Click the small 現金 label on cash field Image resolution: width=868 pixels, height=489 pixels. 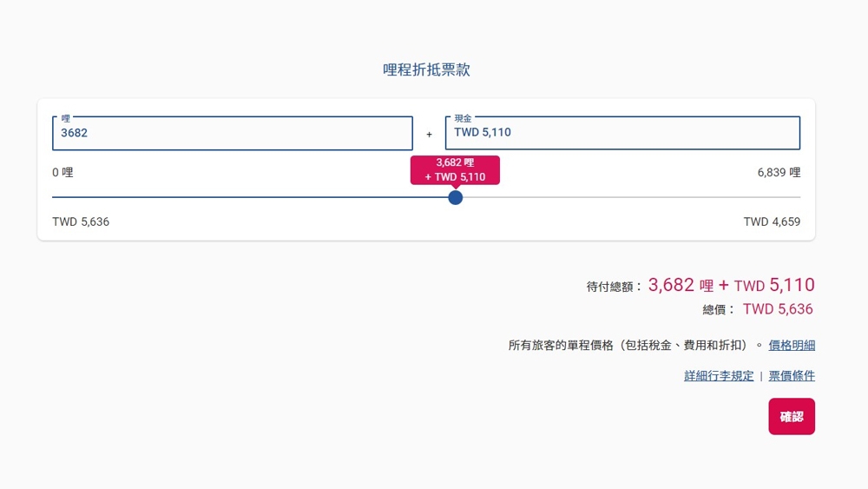coord(463,117)
